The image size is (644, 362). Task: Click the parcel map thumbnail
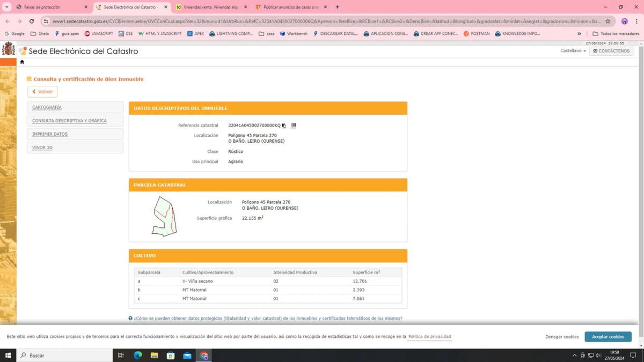pyautogui.click(x=164, y=217)
